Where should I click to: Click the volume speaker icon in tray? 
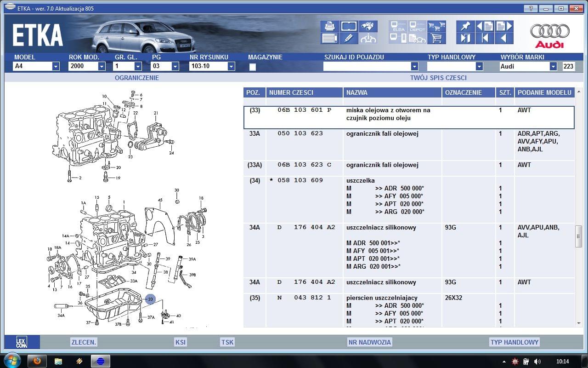537,362
